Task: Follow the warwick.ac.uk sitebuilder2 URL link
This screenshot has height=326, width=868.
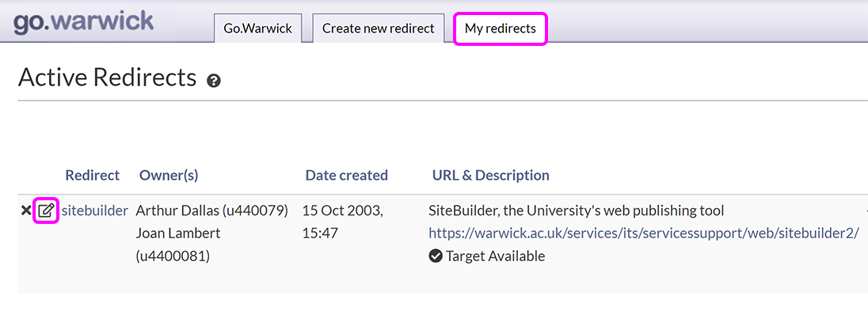Action: tap(643, 233)
